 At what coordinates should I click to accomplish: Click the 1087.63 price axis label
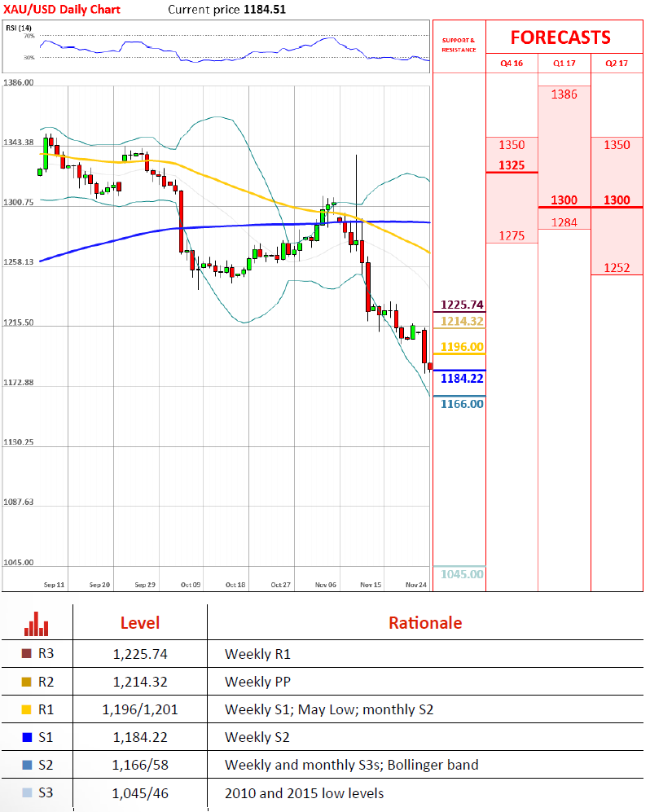pyautogui.click(x=18, y=502)
